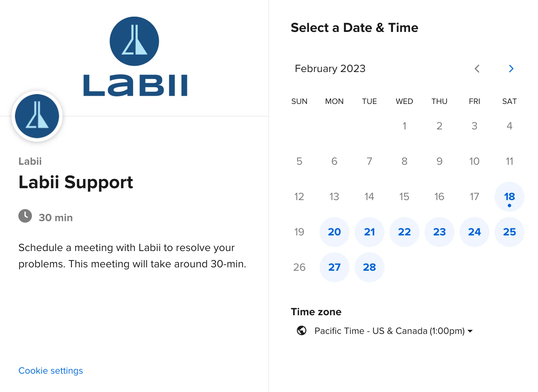Open the Pacific Time zone dropdown
538x392 pixels.
click(x=393, y=331)
